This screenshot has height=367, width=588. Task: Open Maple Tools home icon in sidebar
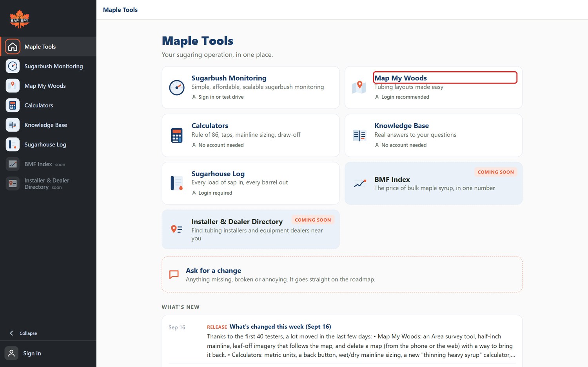pyautogui.click(x=13, y=47)
